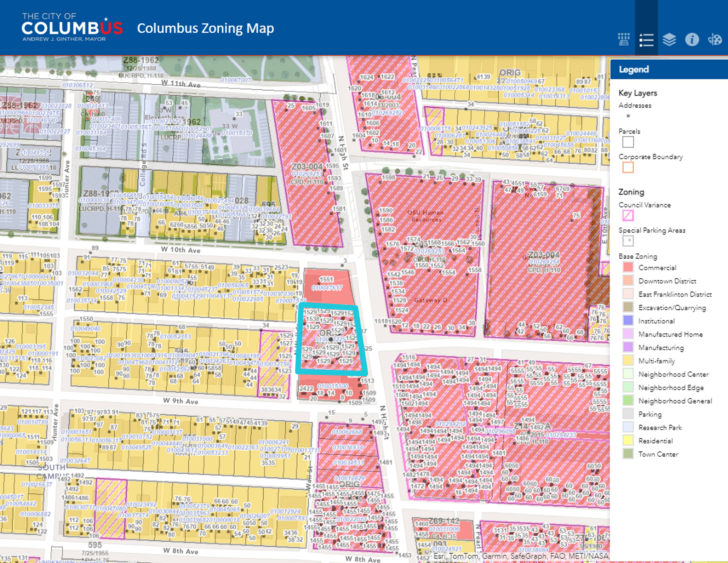728x563 pixels.
Task: Click the Corporate Boundary orange symbol
Action: (x=628, y=167)
